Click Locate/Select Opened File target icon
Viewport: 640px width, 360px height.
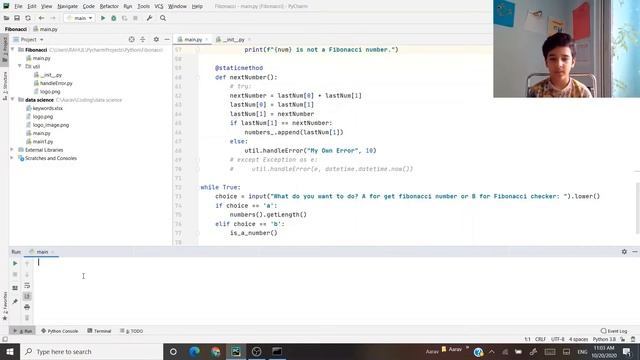tap(131, 40)
